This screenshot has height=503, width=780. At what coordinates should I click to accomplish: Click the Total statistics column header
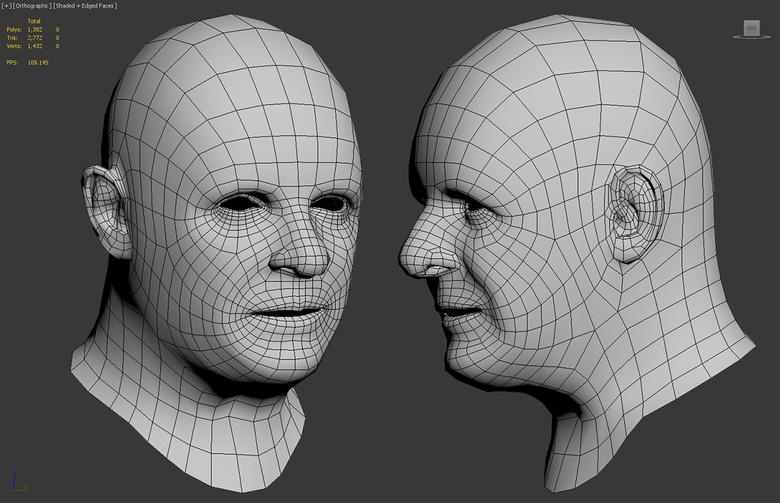pyautogui.click(x=35, y=21)
